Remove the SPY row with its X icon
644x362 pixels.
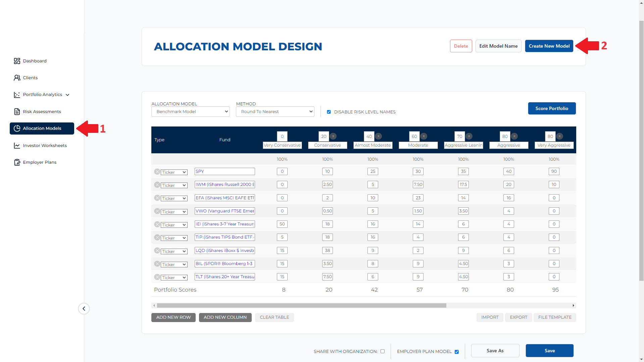pyautogui.click(x=157, y=172)
